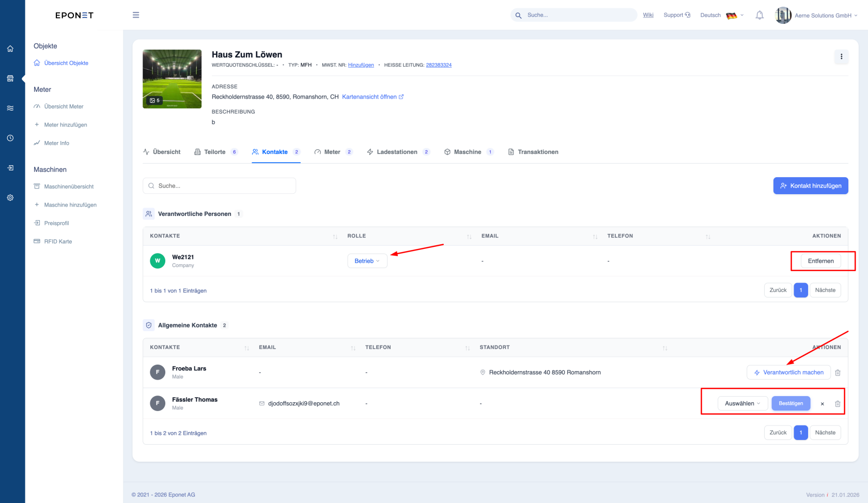Click Froeba Lars avatar circle
This screenshot has height=503, width=868.
(158, 372)
